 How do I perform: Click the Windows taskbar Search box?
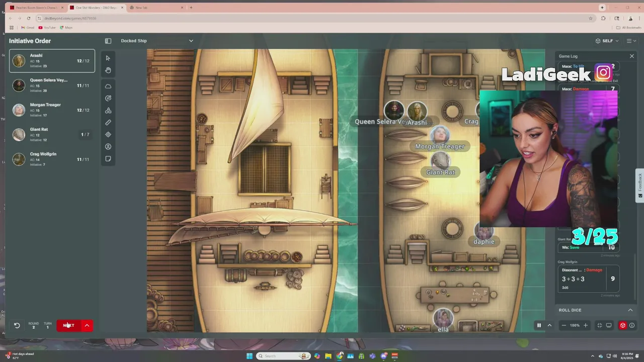pyautogui.click(x=283, y=356)
